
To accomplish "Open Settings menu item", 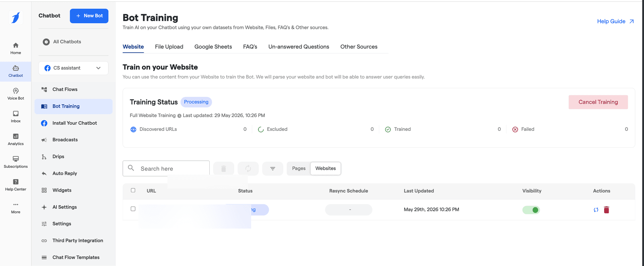I will [x=74, y=224].
